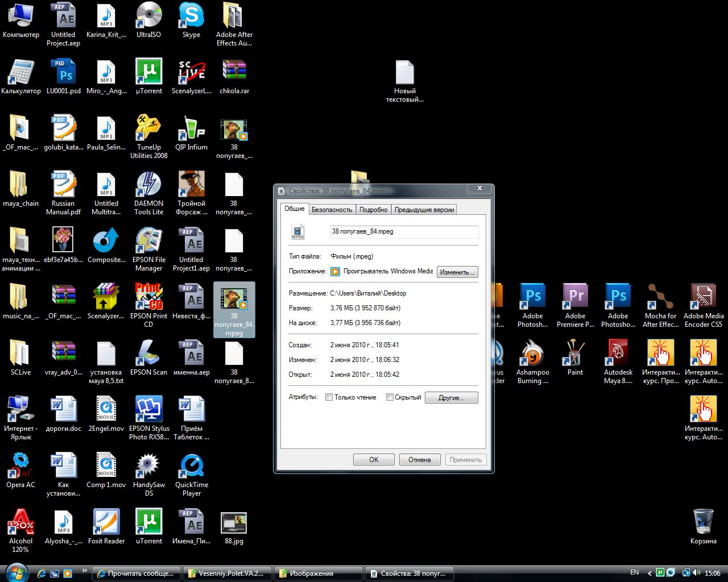Launch Windows Media Player from Quick Launch
This screenshot has width=728, height=582.
click(67, 573)
